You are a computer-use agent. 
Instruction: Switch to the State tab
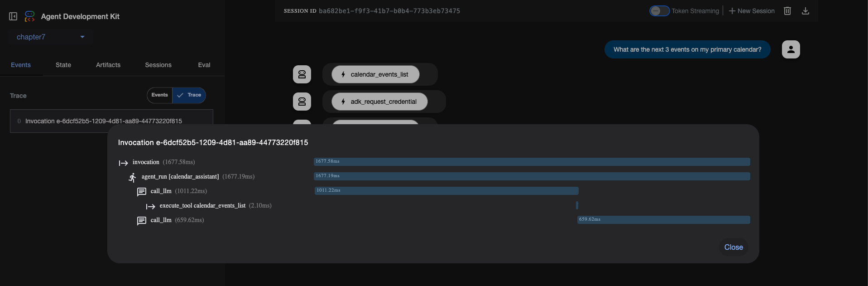click(63, 65)
